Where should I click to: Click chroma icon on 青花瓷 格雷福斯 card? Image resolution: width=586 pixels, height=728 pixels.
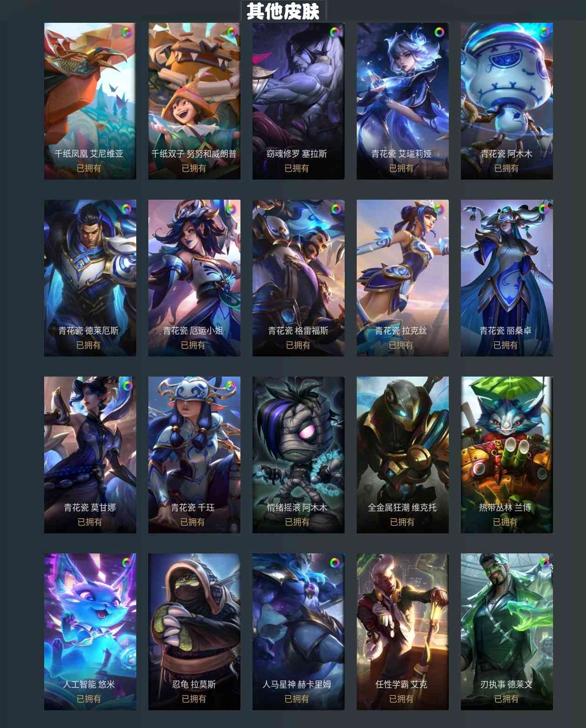coord(335,209)
